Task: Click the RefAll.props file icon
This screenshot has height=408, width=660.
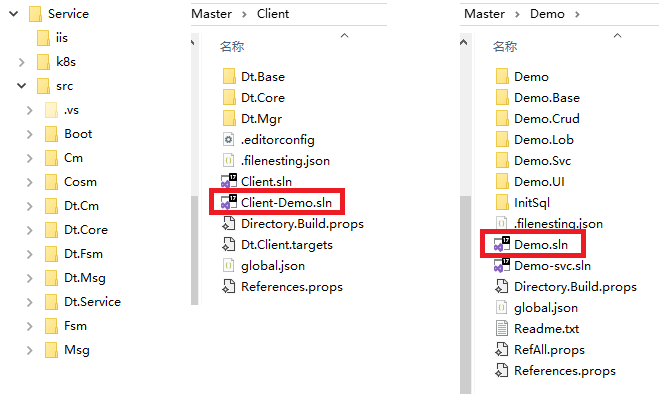Action: click(x=501, y=350)
